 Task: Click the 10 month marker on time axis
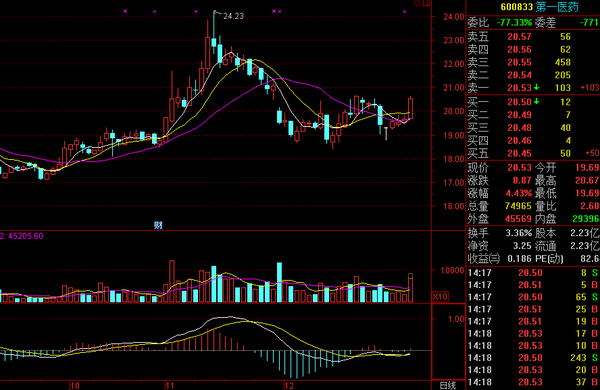click(75, 385)
